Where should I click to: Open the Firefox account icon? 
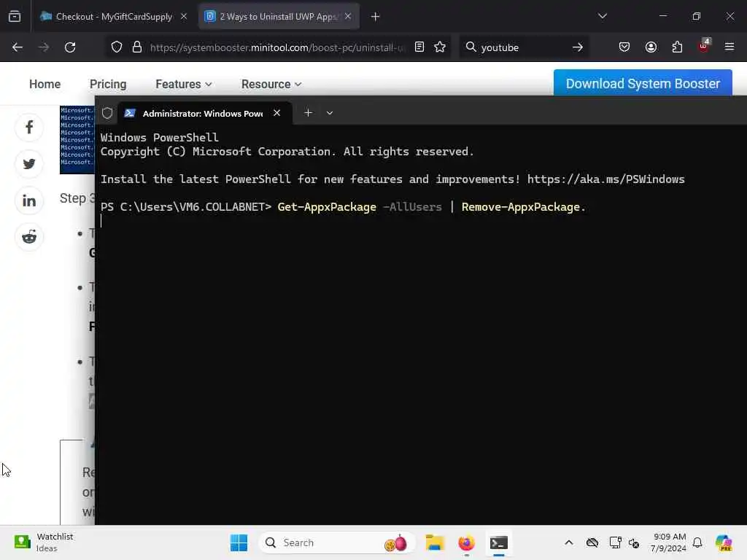pyautogui.click(x=651, y=47)
